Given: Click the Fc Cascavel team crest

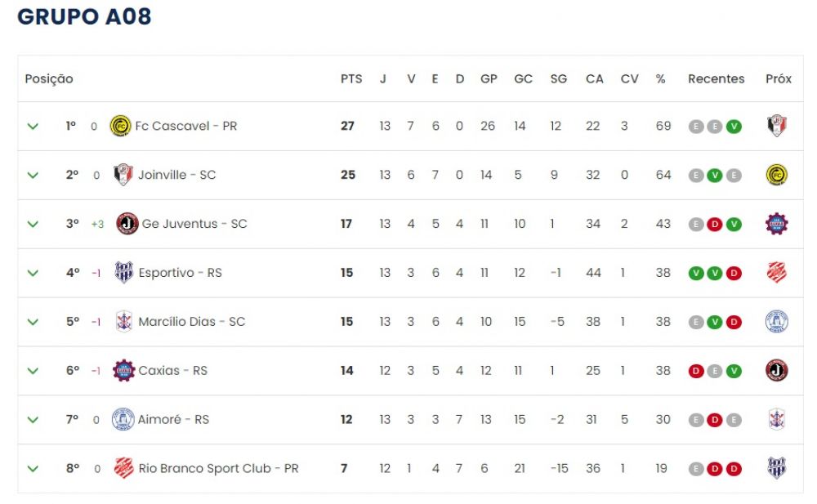Looking at the screenshot, I should coord(120,127).
